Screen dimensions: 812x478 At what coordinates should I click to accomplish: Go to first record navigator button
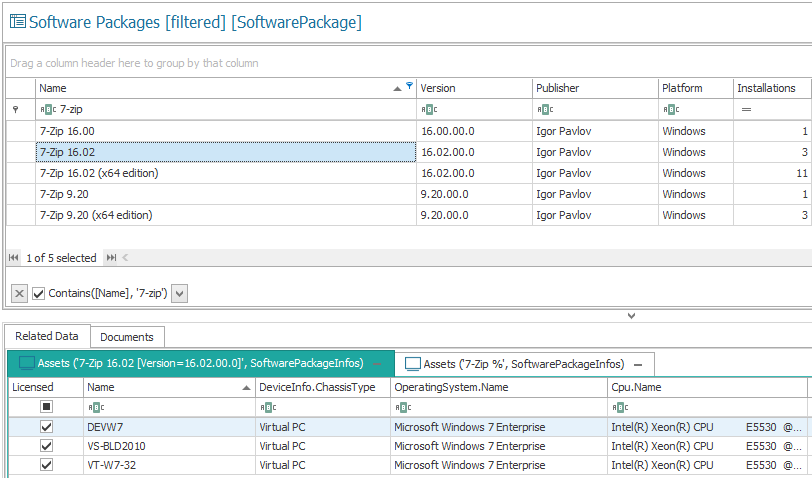(14, 257)
